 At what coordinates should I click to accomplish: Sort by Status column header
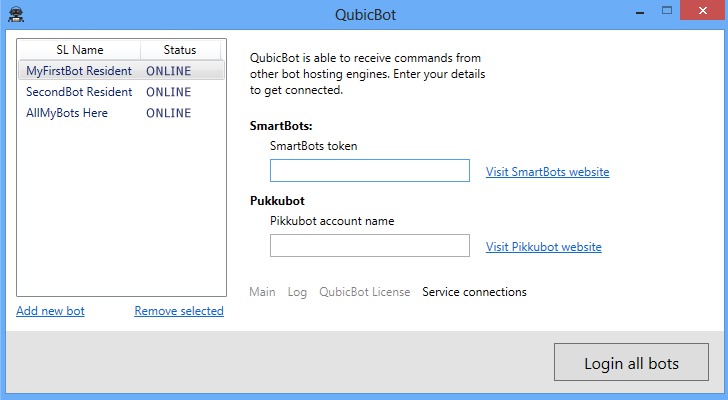coord(180,50)
